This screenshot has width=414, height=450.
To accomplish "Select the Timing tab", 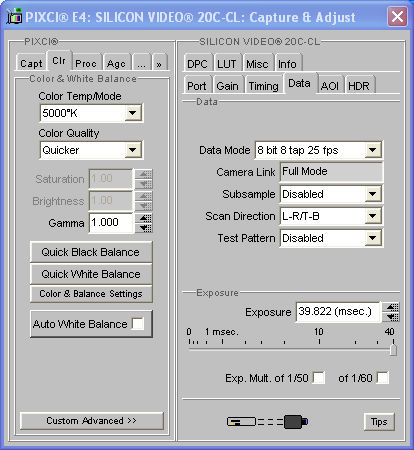I will [264, 86].
